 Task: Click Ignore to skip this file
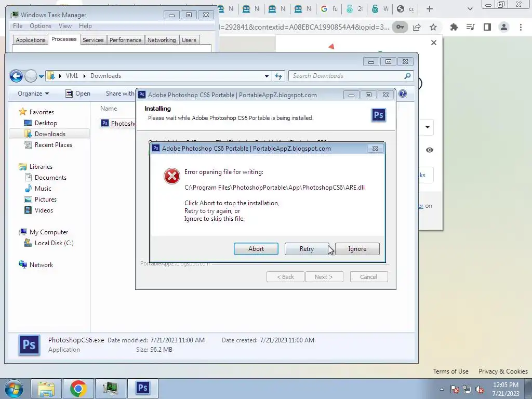357,249
